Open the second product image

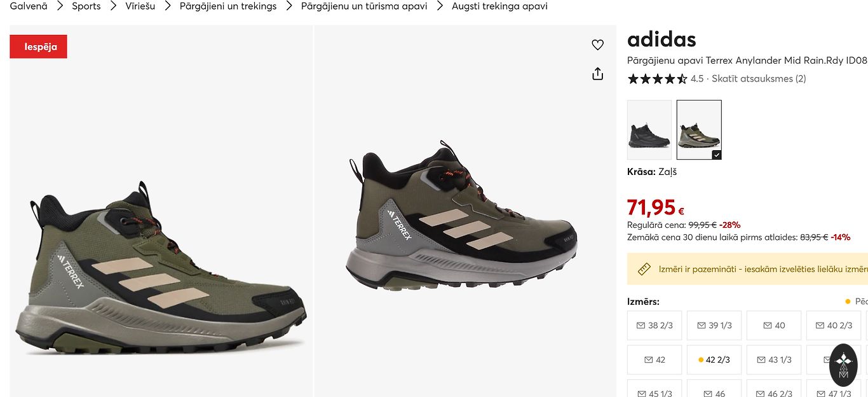[465, 216]
